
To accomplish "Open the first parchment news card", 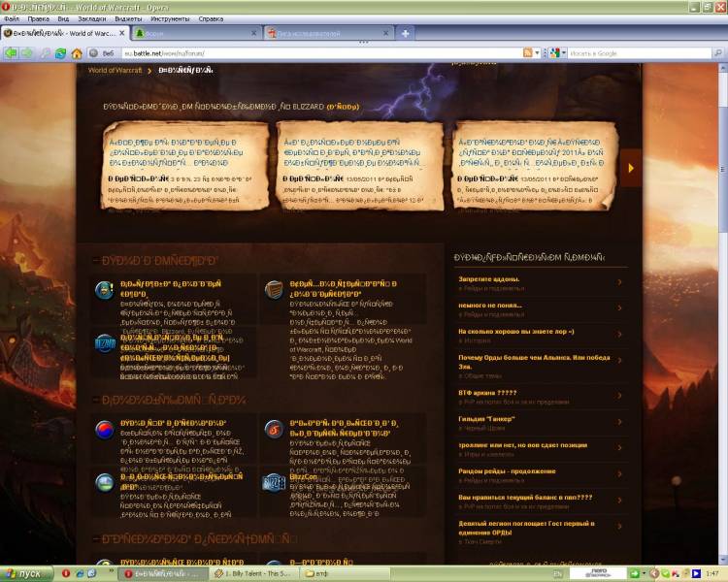I will tap(185, 166).
